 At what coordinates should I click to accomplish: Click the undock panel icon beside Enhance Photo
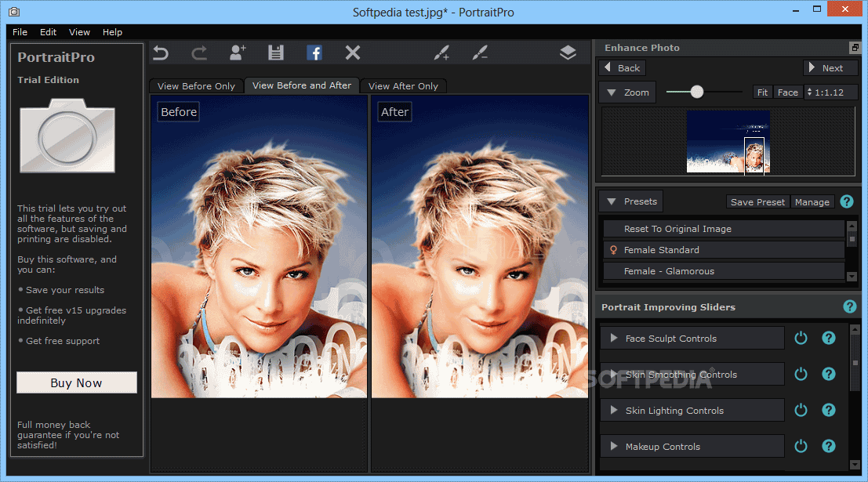tap(855, 48)
